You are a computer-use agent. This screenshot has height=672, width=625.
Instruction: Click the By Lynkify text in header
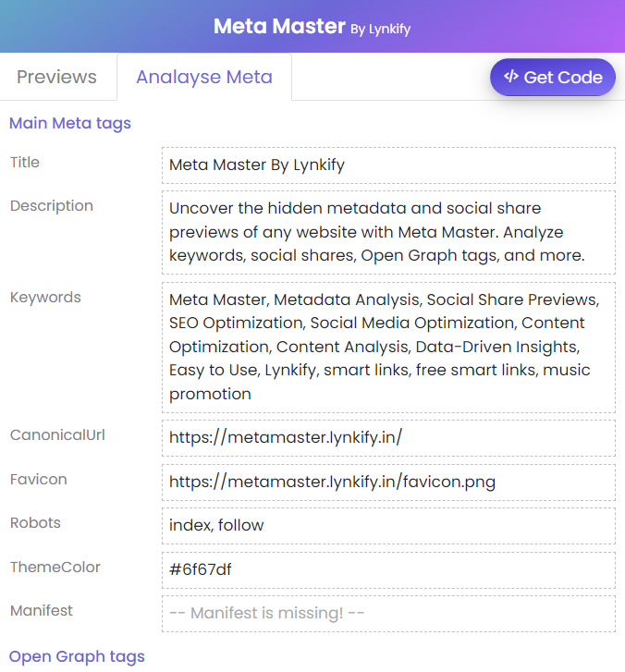pyautogui.click(x=380, y=29)
